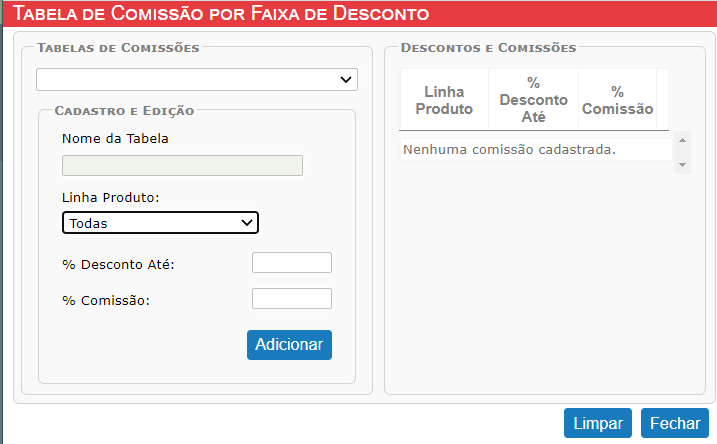Click the scrollbar up arrow in the commissions table

pos(682,140)
